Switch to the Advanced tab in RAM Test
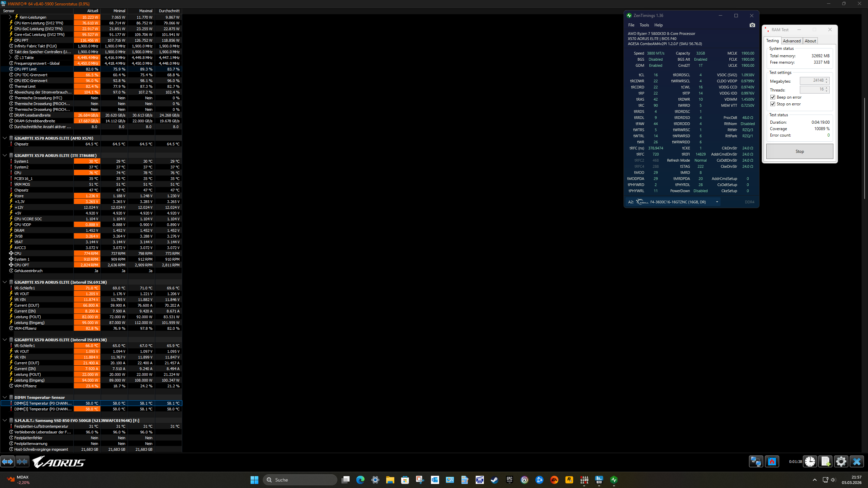 coord(792,41)
